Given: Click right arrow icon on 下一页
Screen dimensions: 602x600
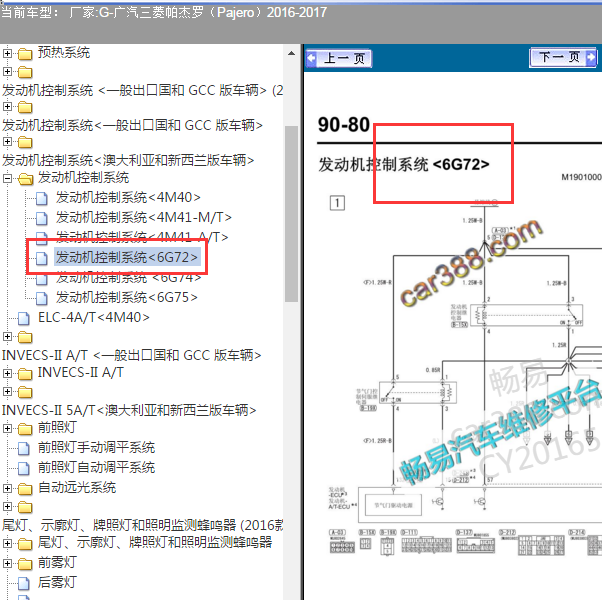Looking at the screenshot, I should tap(591, 58).
